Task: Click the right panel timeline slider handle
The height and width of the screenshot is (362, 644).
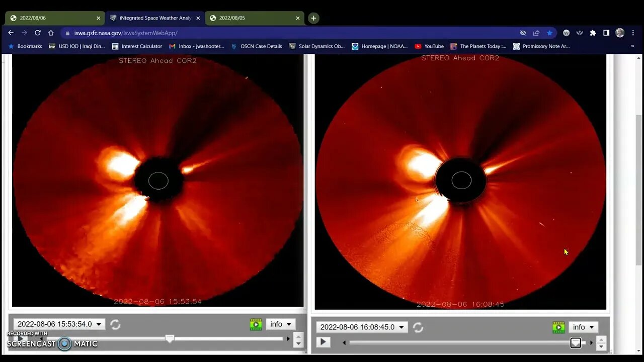Action: (576, 343)
